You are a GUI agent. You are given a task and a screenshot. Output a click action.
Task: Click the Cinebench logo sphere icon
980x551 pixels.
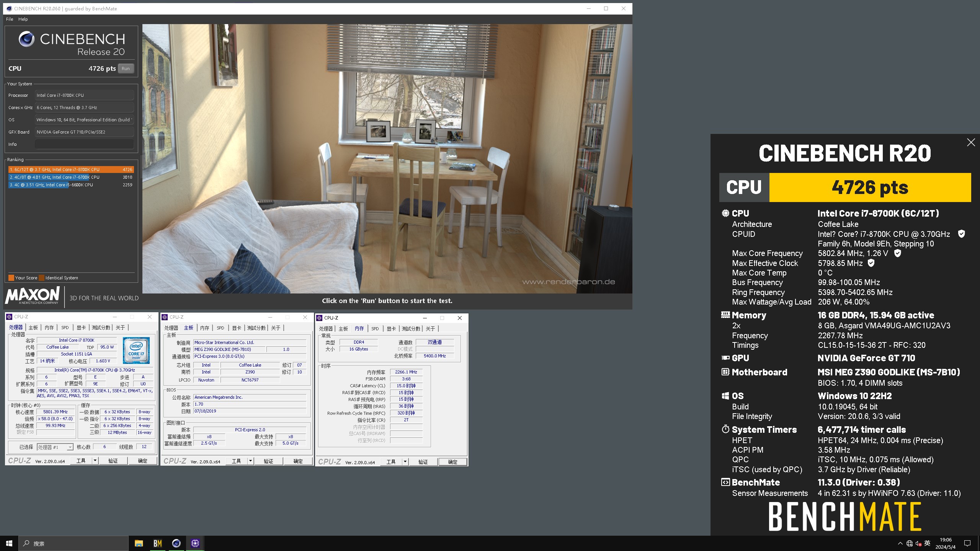click(x=26, y=39)
